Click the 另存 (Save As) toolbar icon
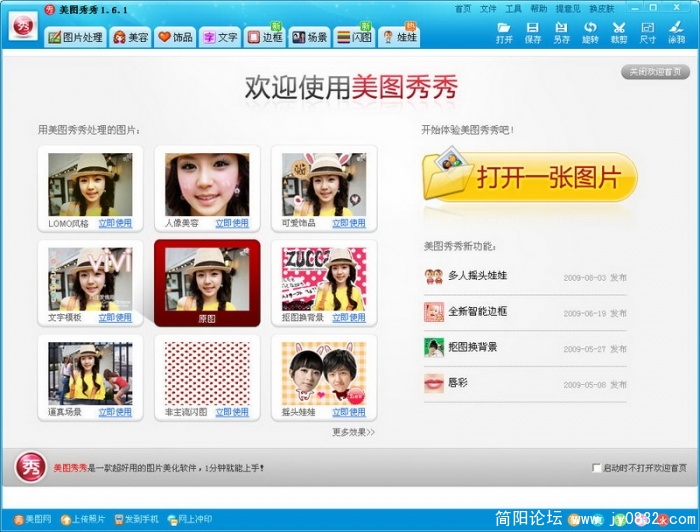The image size is (700, 532). click(x=561, y=33)
